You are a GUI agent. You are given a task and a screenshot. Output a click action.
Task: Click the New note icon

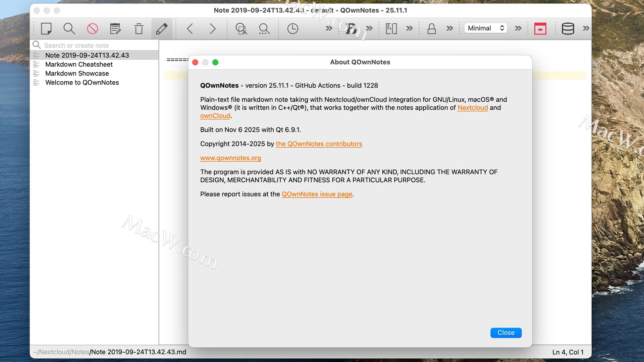[46, 28]
